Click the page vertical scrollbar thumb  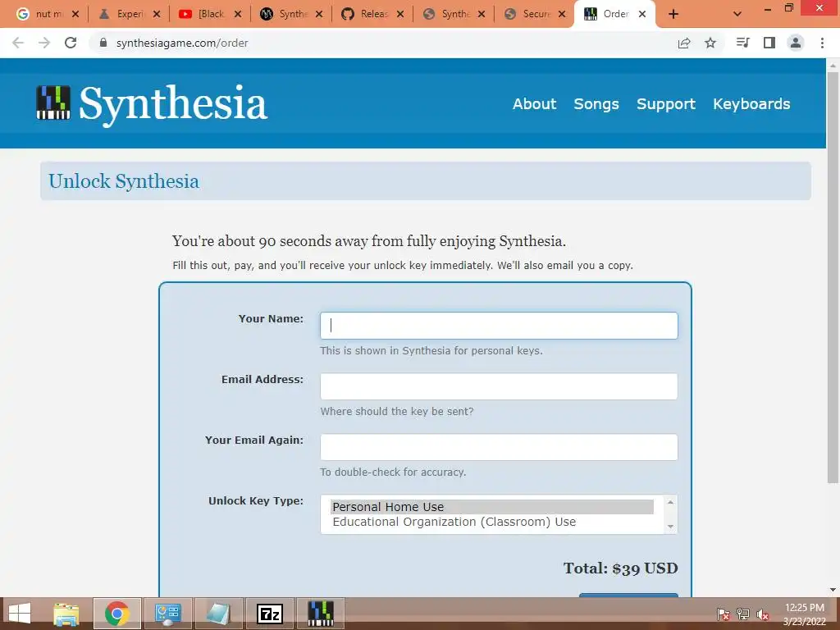click(x=833, y=277)
